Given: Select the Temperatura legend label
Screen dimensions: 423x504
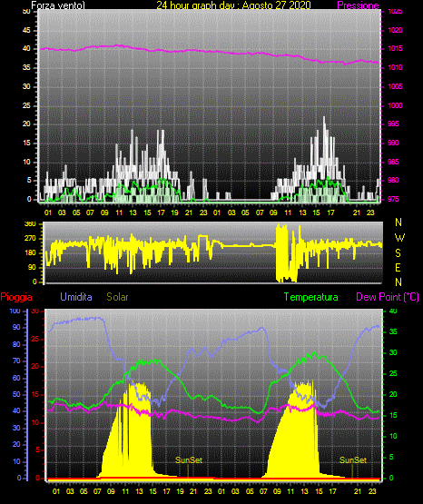Looking at the screenshot, I should pyautogui.click(x=311, y=297).
